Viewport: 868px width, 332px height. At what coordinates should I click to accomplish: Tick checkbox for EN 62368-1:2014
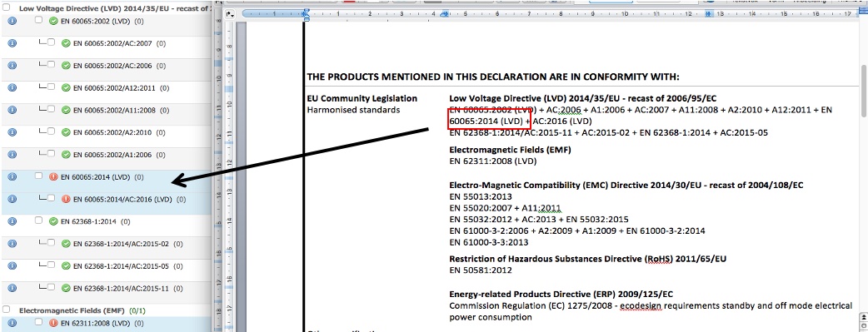click(38, 221)
